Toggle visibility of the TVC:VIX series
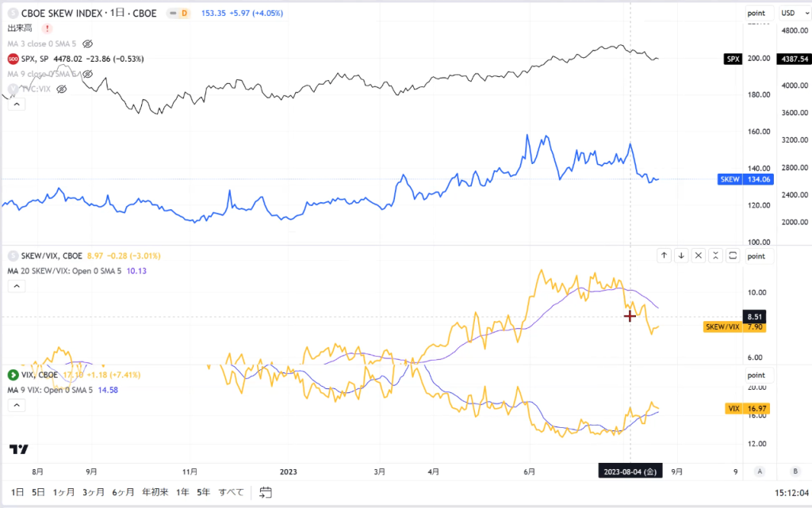812x508 pixels. [62, 89]
